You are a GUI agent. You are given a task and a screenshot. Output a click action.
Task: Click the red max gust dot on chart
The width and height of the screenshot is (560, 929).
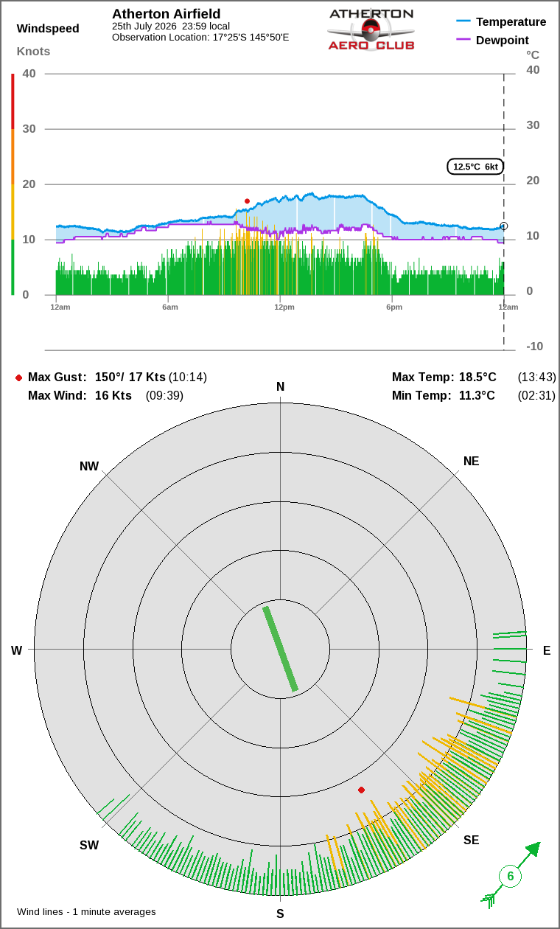click(247, 201)
